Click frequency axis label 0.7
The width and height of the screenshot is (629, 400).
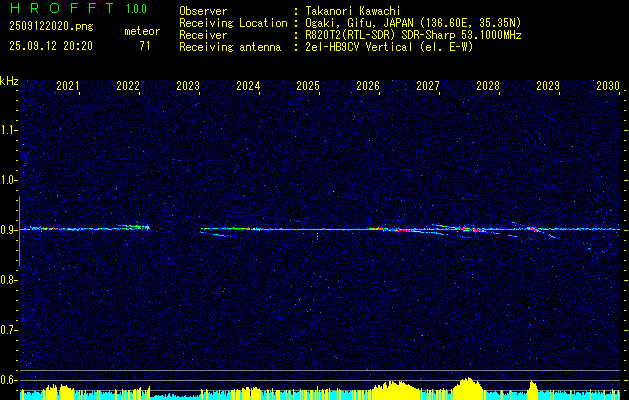[x=8, y=330]
